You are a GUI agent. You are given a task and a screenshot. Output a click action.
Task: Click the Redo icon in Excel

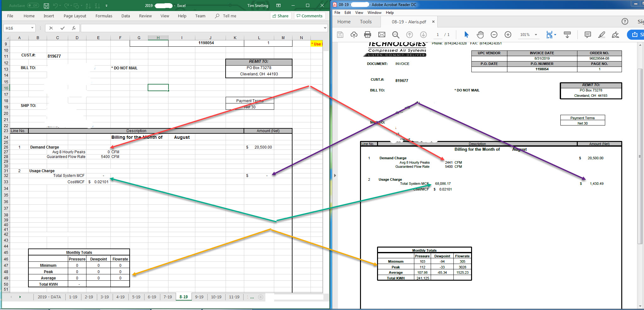tap(67, 6)
